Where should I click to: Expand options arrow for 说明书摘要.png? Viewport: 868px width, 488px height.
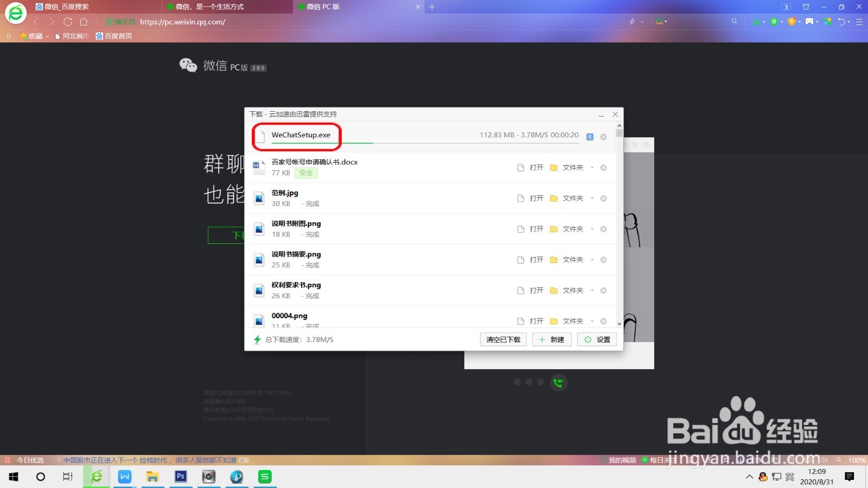click(592, 260)
